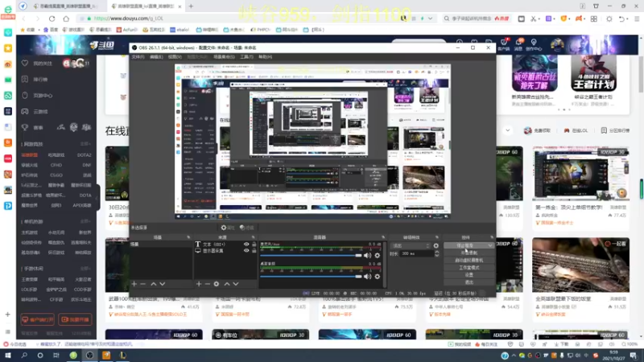Viewport: 644px width, 362px height.
Task: Pop out the audio mixer dock panel
Action: tap(383, 237)
